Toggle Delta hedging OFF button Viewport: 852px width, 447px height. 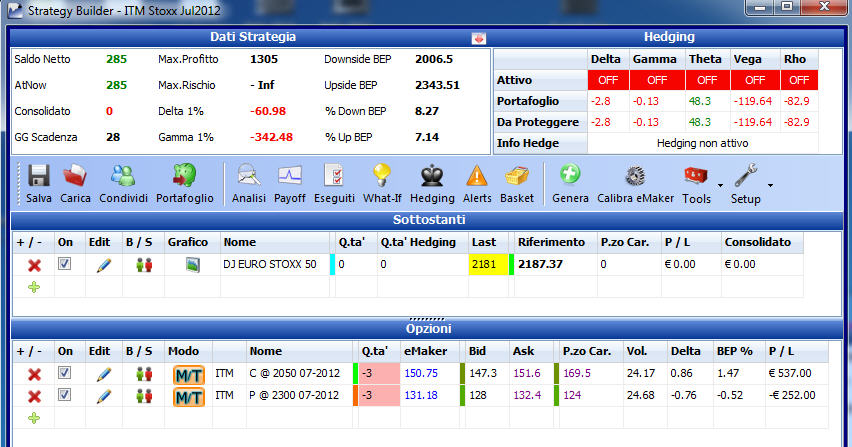pyautogui.click(x=608, y=80)
